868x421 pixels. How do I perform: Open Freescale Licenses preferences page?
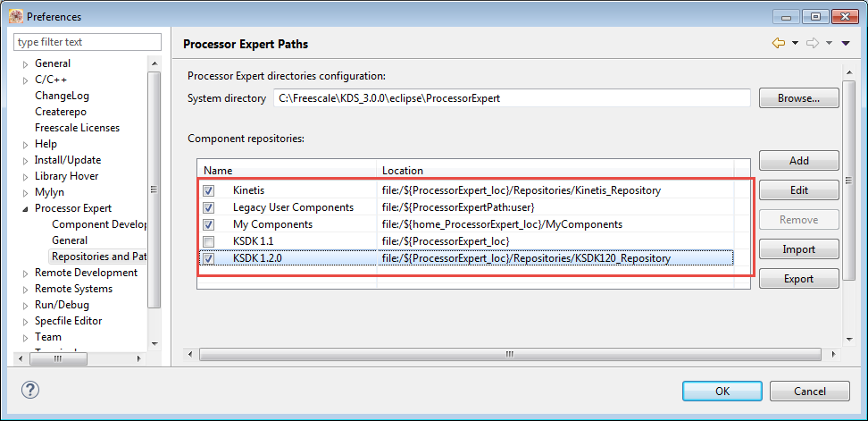(x=77, y=128)
